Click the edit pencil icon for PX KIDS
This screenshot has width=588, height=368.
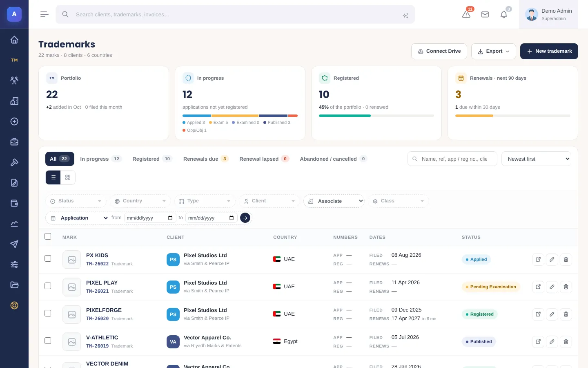(x=552, y=259)
